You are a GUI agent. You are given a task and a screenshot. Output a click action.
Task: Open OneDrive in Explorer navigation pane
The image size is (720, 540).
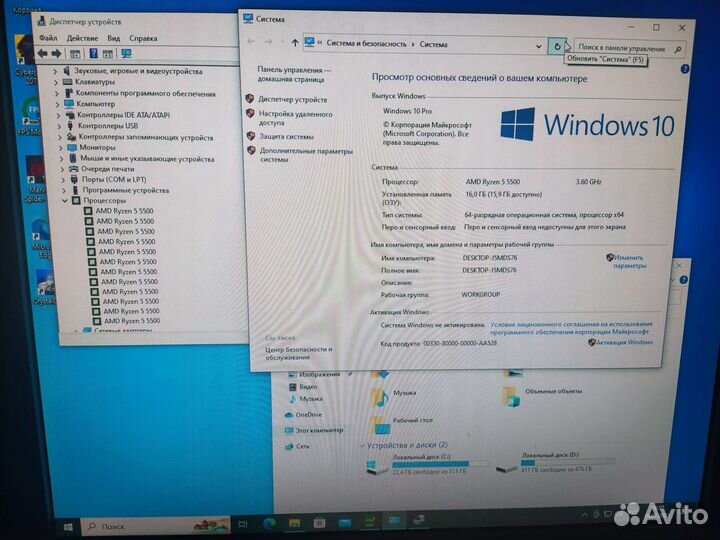(x=309, y=415)
